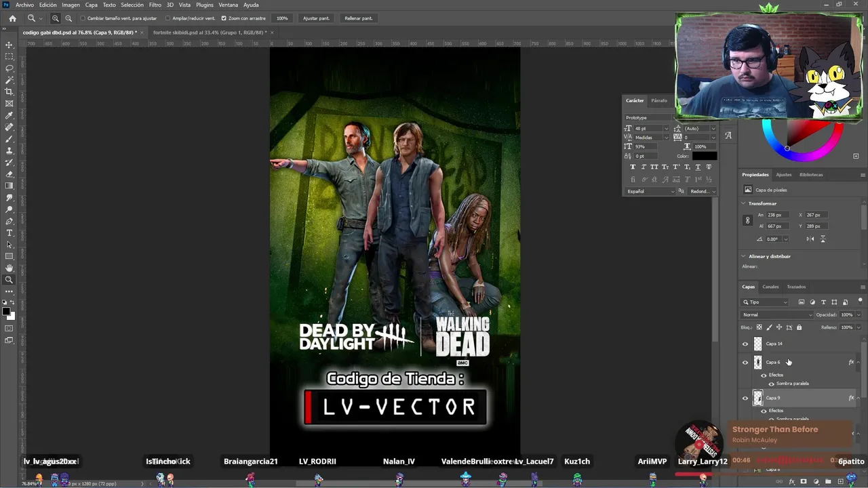
Task: Disable Zoom con arrastre checkbox
Action: tap(224, 18)
